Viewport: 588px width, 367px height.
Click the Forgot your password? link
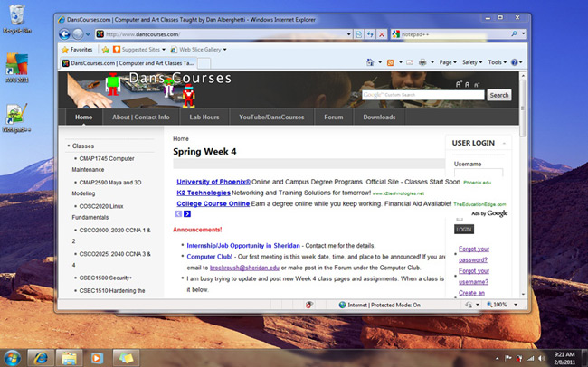(474, 254)
